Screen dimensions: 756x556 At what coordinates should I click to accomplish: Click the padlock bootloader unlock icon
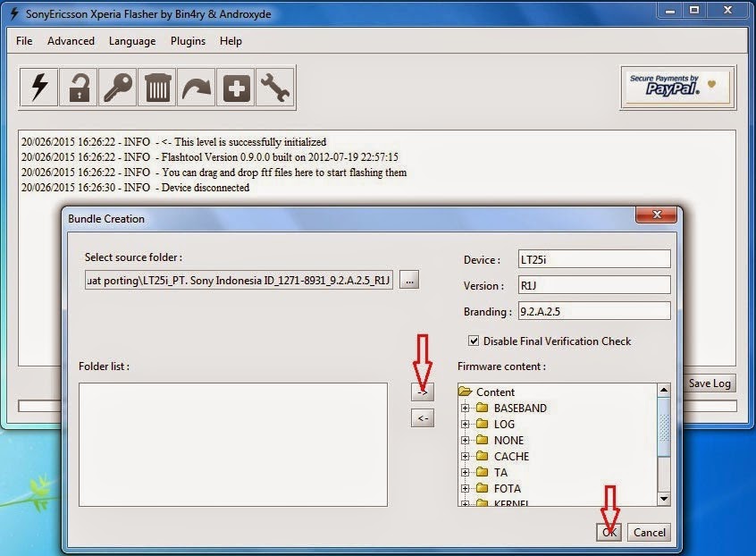(79, 88)
